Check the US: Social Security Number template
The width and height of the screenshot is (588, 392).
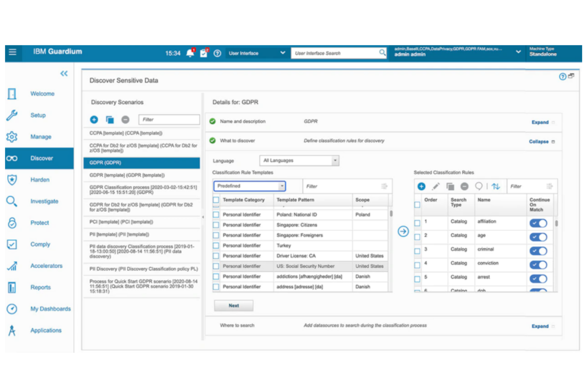tap(216, 266)
